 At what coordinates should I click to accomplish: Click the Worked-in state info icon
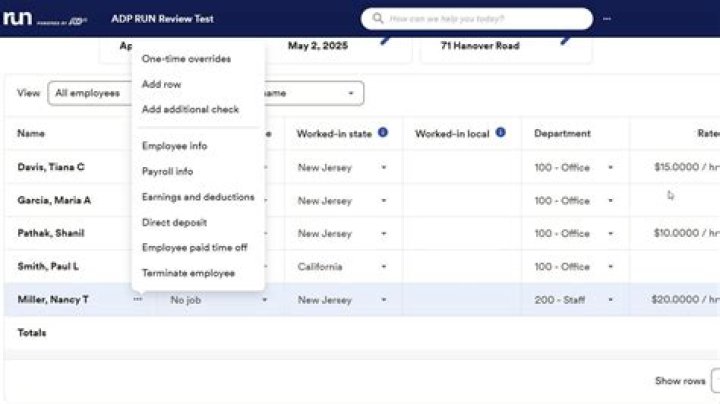click(x=382, y=133)
